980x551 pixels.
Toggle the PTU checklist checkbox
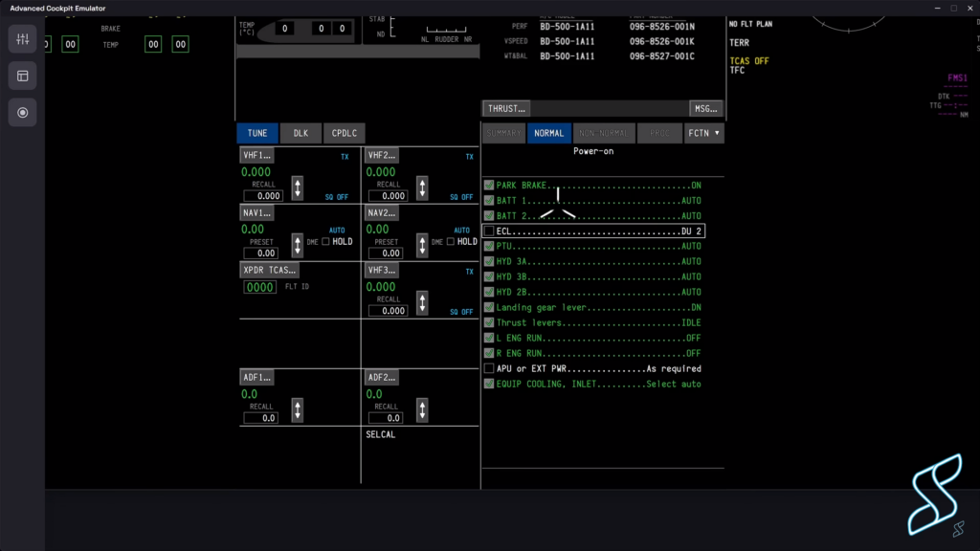(489, 246)
